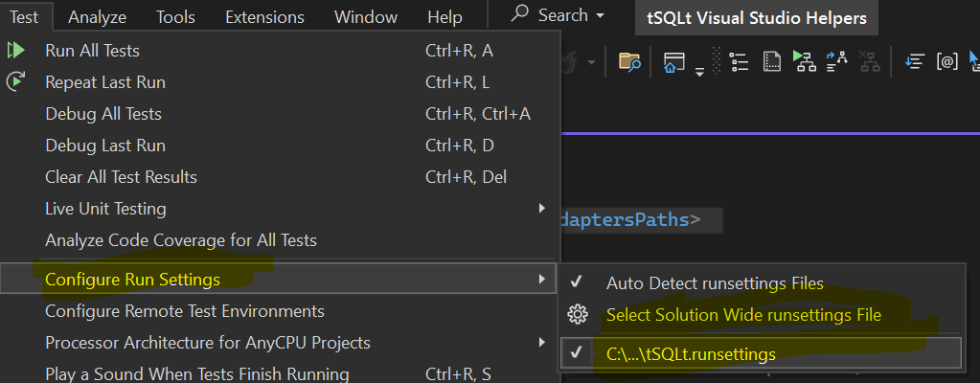980x383 pixels.
Task: Click the blue arrow branch hierarchy icon
Action: pyautogui.click(x=836, y=60)
